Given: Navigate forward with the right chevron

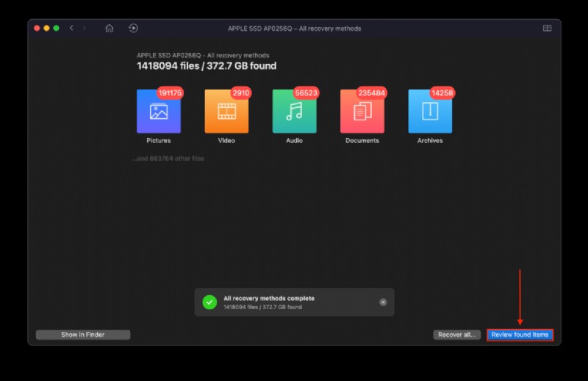Looking at the screenshot, I should point(84,28).
